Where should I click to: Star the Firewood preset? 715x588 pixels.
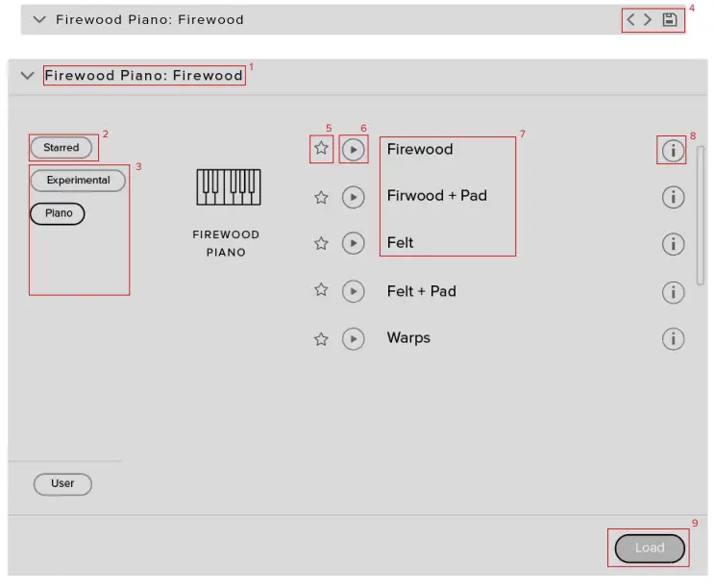click(x=322, y=148)
